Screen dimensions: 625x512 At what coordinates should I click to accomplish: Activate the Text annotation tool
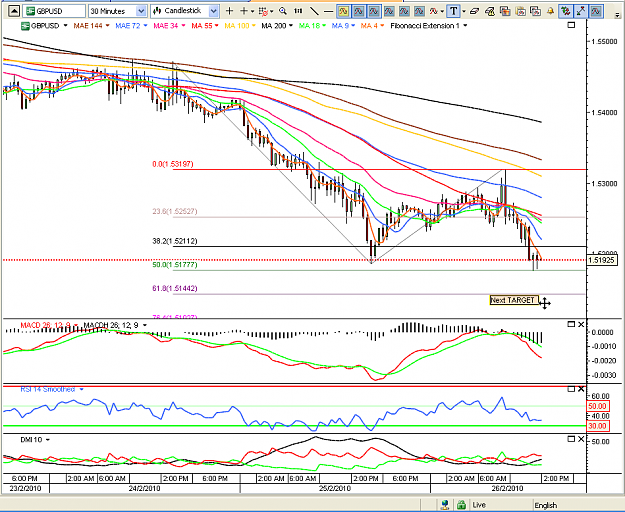[x=453, y=11]
